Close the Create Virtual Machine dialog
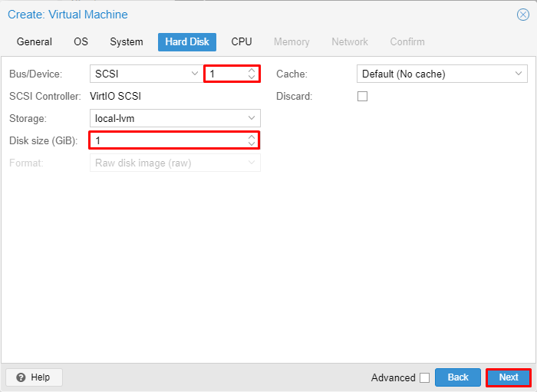The height and width of the screenshot is (392, 537). pos(522,15)
